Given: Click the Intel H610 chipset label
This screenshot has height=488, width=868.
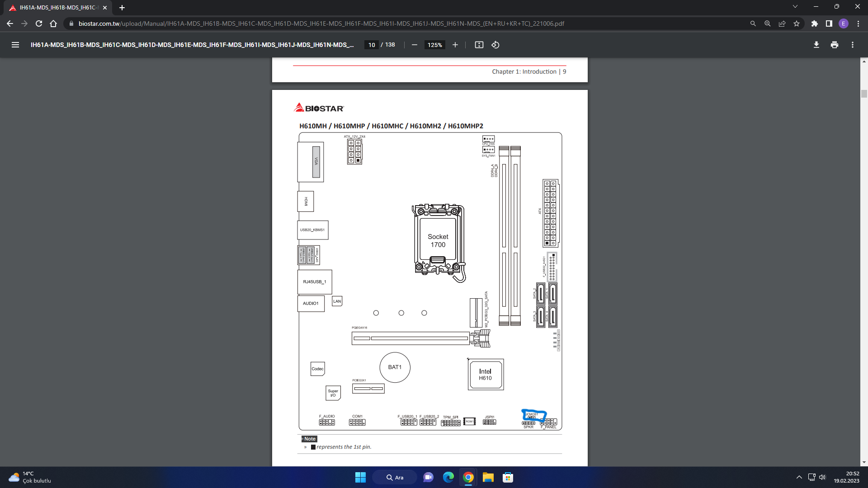Looking at the screenshot, I should click(485, 375).
